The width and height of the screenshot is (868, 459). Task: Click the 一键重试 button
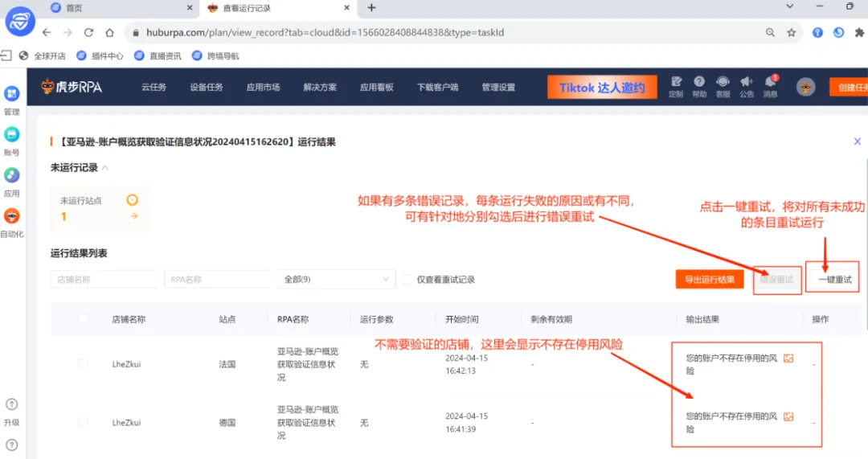[835, 280]
